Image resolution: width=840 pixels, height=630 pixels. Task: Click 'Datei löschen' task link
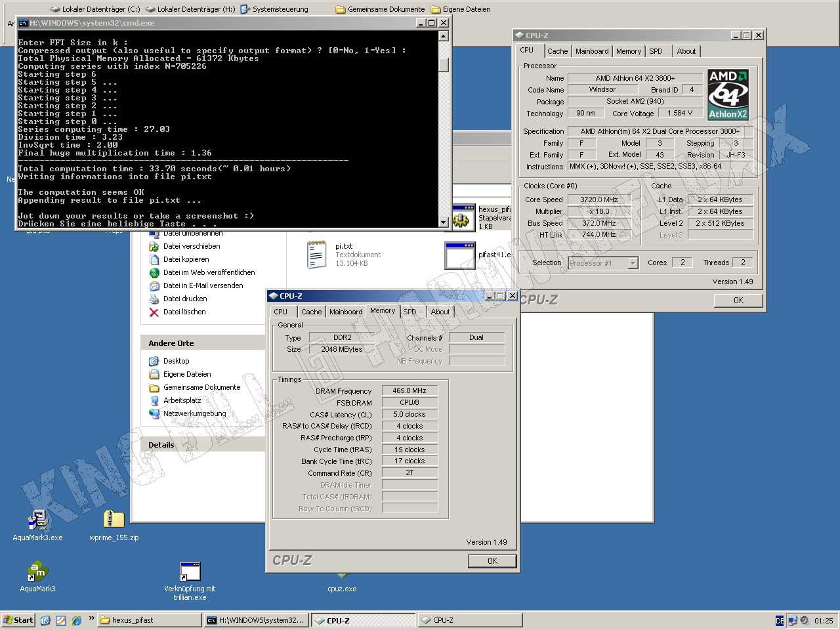184,312
